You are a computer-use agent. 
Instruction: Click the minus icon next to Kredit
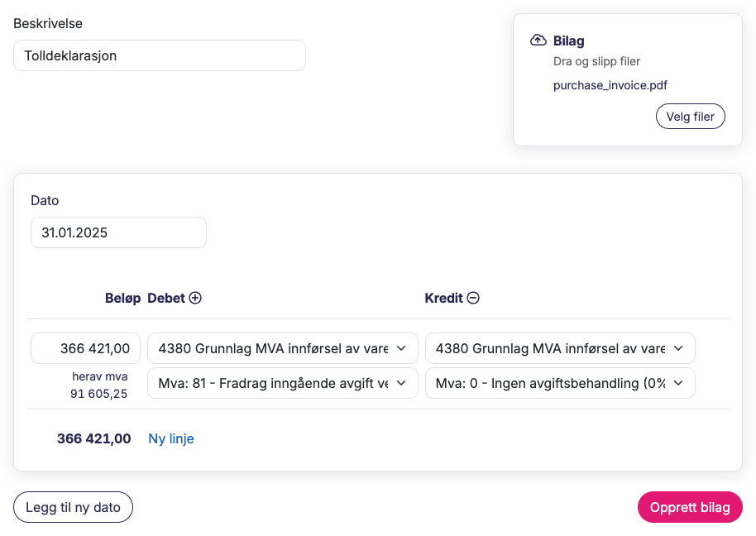pyautogui.click(x=473, y=298)
